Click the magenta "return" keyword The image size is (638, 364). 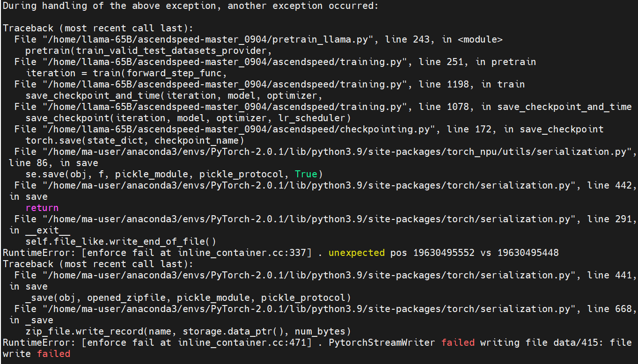[42, 208]
